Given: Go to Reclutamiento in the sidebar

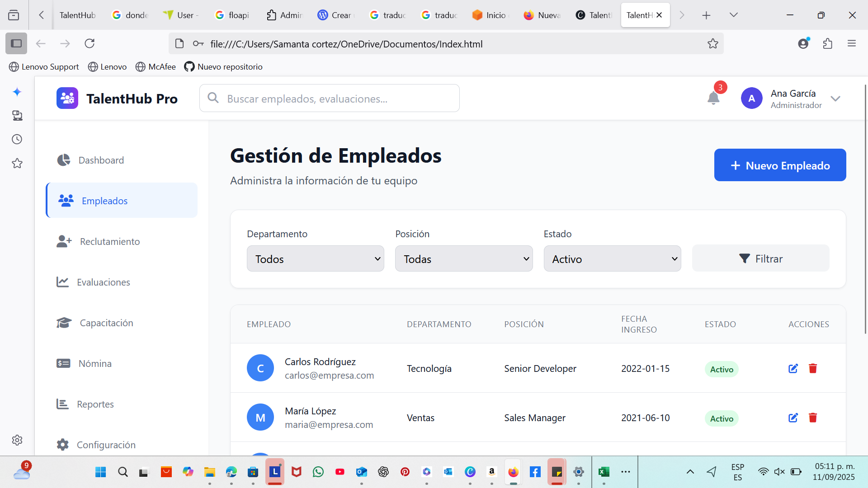Looking at the screenshot, I should [x=110, y=242].
